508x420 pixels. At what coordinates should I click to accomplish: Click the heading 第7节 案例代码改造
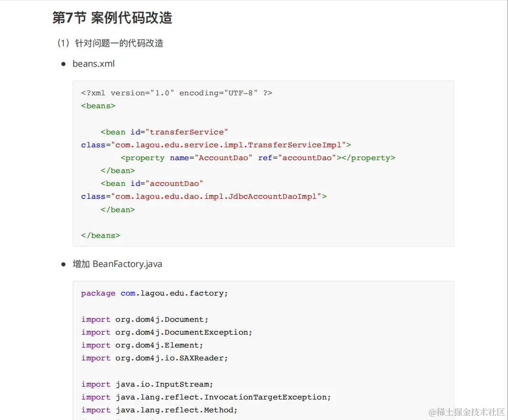pyautogui.click(x=112, y=18)
